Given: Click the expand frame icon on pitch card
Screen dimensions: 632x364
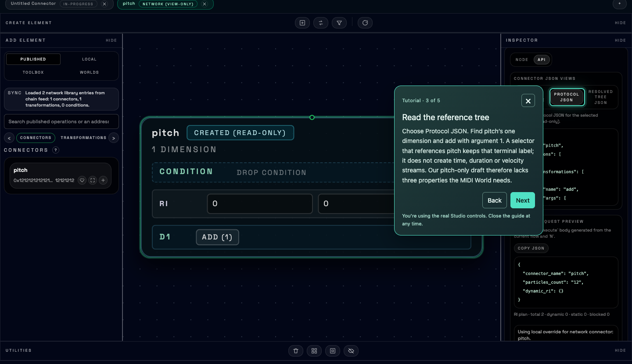Looking at the screenshot, I should click(x=93, y=180).
